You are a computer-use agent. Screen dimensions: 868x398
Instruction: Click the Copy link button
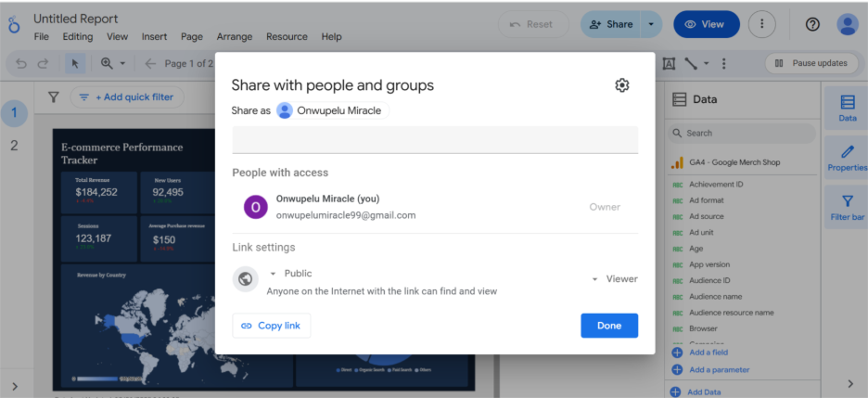click(272, 326)
